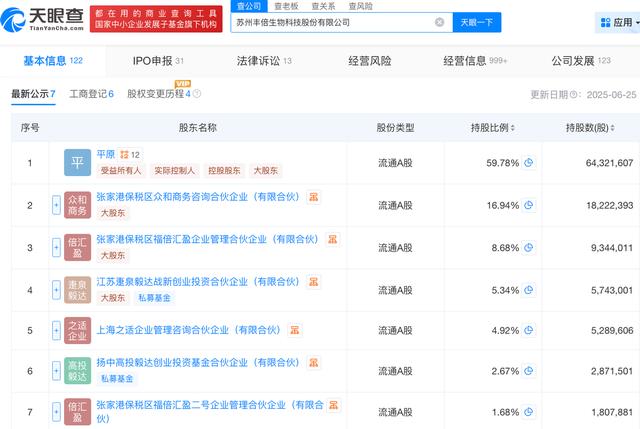The image size is (640, 429).
Task: Click the equity structure icon next to 平原
Action: point(124,155)
